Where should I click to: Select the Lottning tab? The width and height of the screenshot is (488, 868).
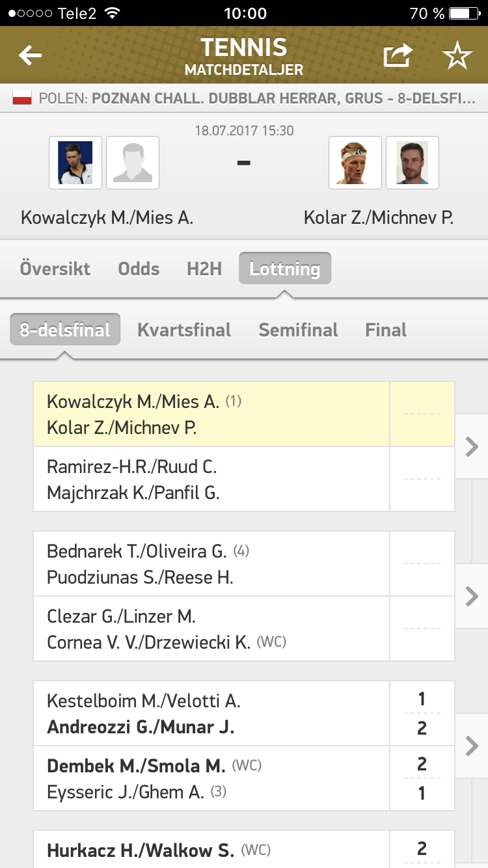point(285,269)
